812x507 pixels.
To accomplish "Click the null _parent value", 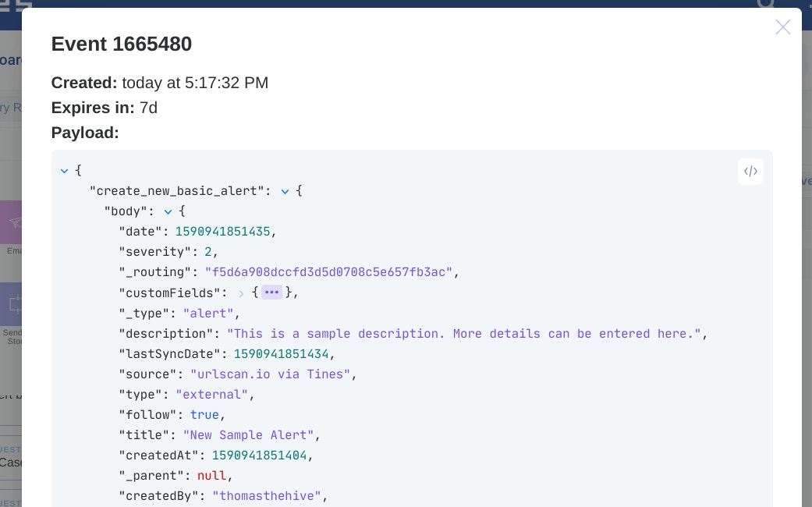I will (x=211, y=476).
